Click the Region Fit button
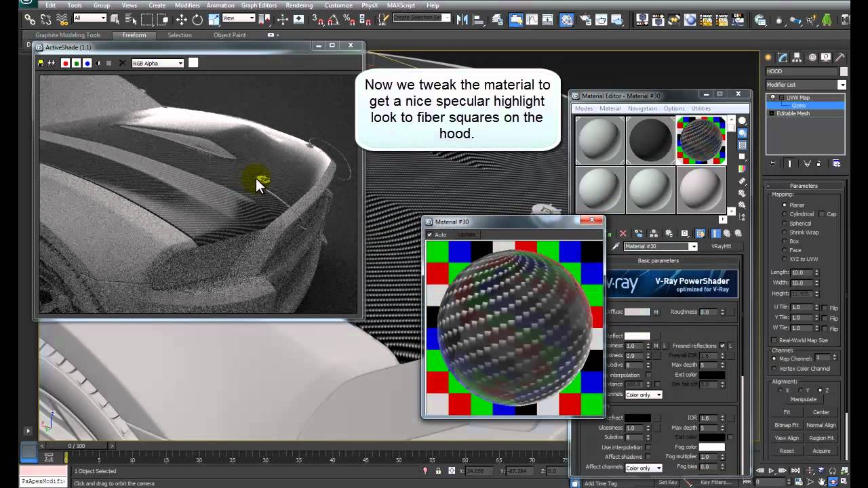Viewport: 868px width, 488px height. [821, 438]
